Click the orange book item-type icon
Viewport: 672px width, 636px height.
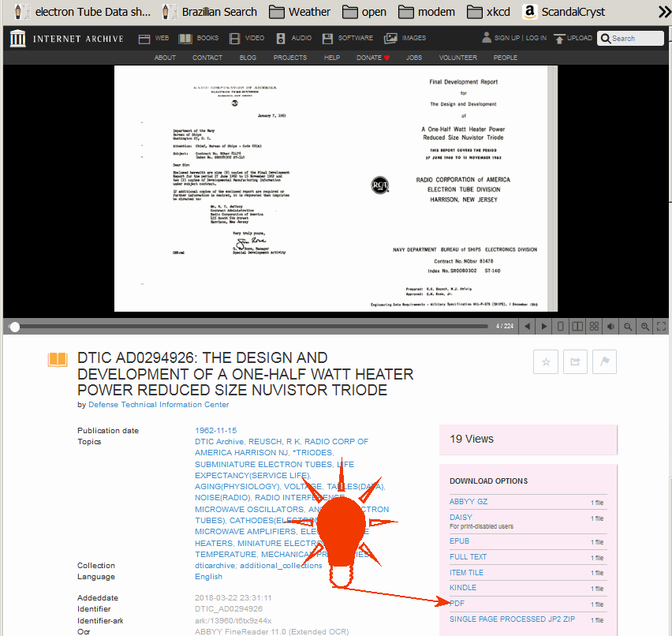(58, 359)
